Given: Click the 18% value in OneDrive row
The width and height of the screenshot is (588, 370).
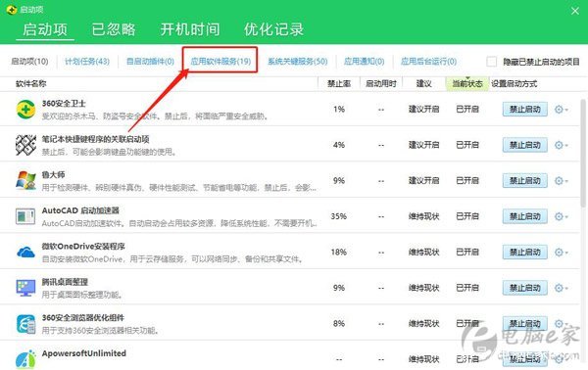Looking at the screenshot, I should (339, 252).
